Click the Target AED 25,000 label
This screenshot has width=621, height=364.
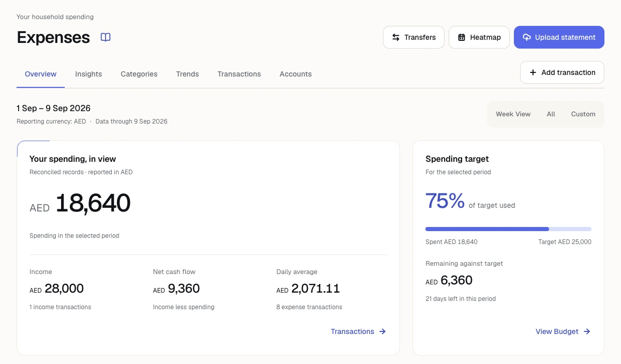(x=565, y=241)
